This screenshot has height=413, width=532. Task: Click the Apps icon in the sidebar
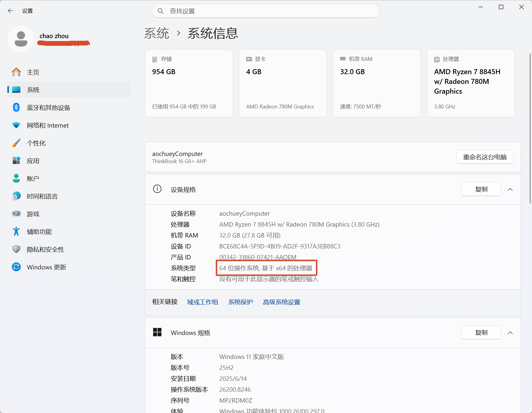tap(16, 160)
